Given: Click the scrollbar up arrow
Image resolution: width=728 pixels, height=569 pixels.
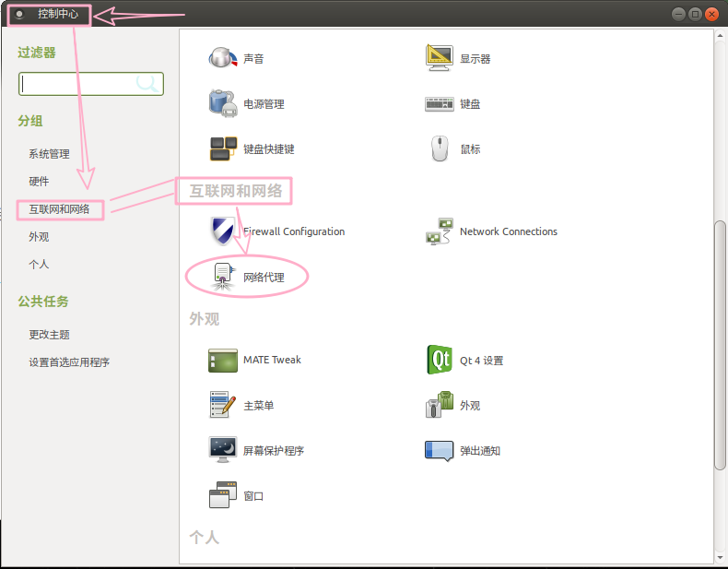Looking at the screenshot, I should tap(720, 35).
